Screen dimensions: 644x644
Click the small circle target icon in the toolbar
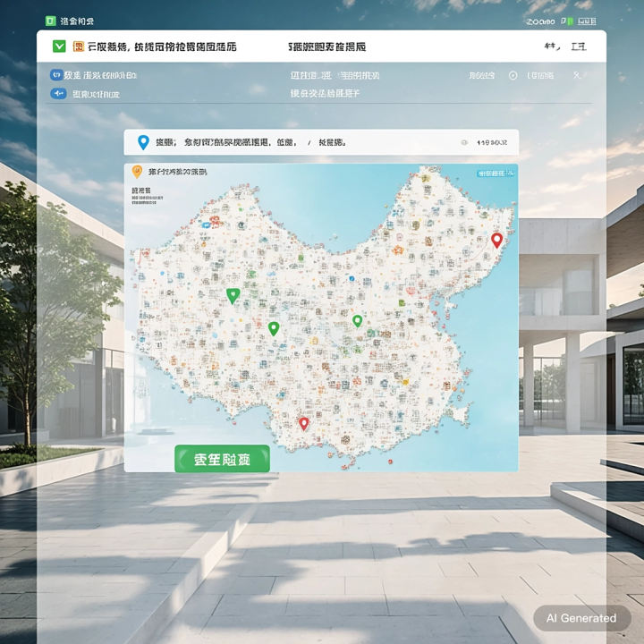coord(513,75)
